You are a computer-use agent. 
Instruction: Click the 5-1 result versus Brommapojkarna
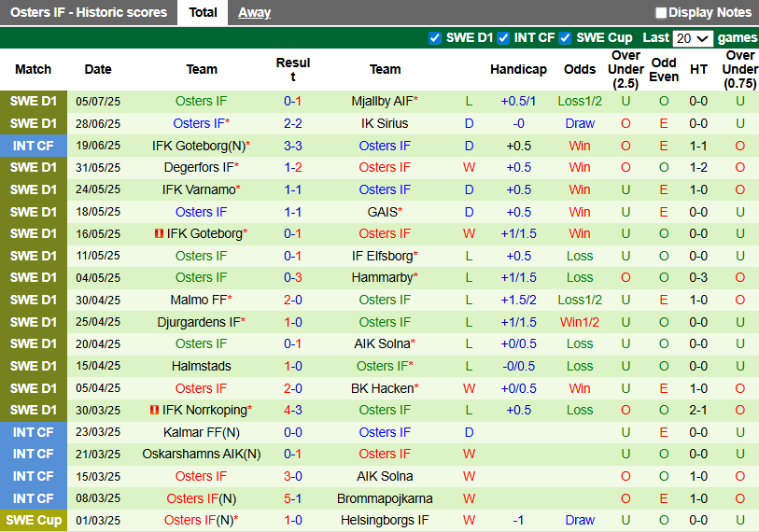(292, 498)
